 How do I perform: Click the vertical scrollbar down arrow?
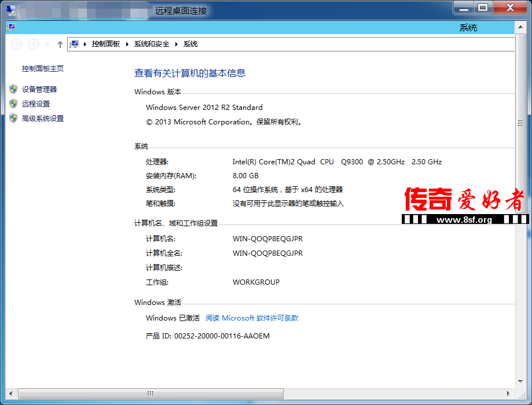tap(520, 382)
